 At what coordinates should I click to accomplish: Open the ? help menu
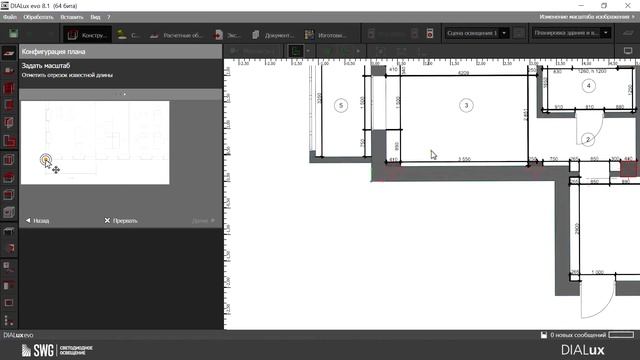tap(109, 17)
